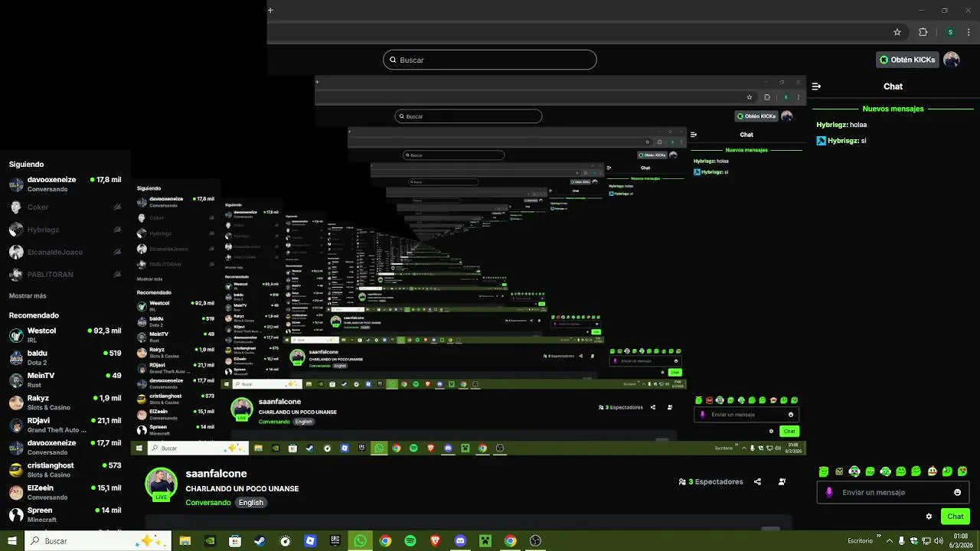Focus the Buscar search field on Kick
Viewport: 980px width, 551px height.
point(490,60)
